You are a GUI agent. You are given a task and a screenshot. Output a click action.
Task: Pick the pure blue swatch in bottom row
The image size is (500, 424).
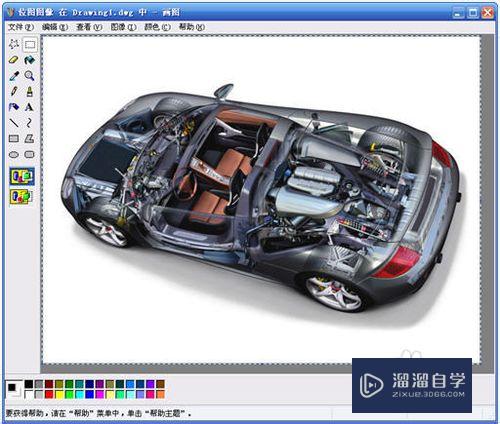[x=89, y=395]
